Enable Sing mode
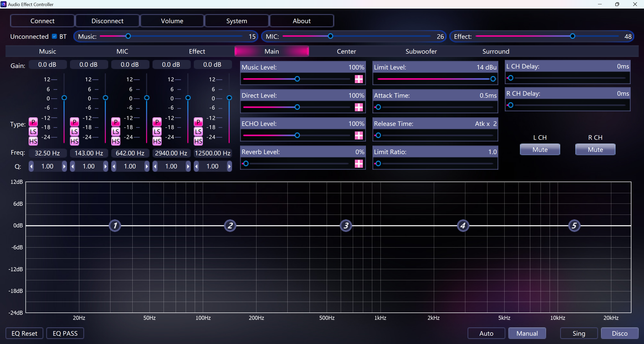Screen dimensions: 644x344 [579, 333]
